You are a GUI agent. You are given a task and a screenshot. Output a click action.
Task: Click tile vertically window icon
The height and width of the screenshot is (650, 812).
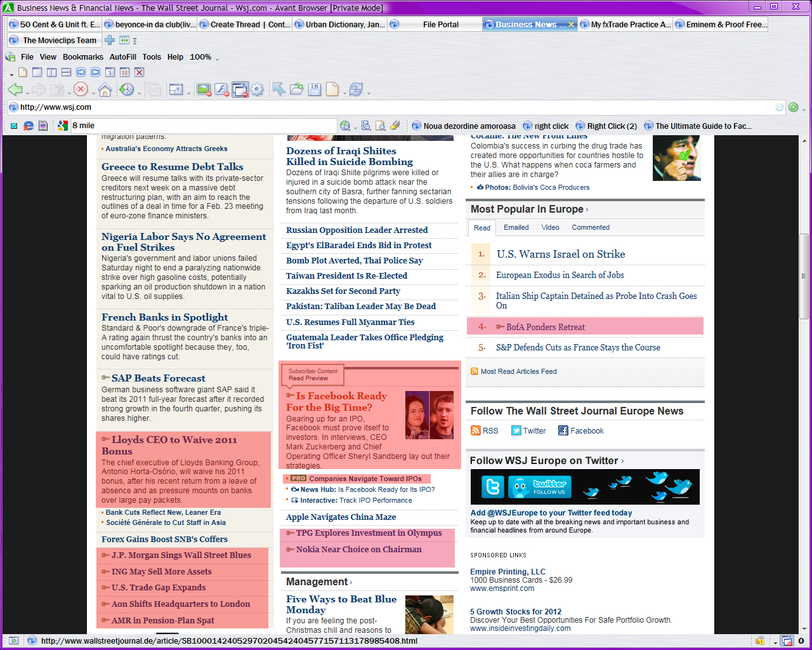coord(51,72)
